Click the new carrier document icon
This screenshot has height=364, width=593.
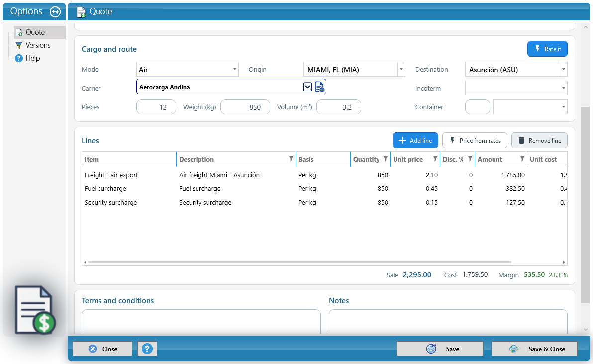[319, 87]
